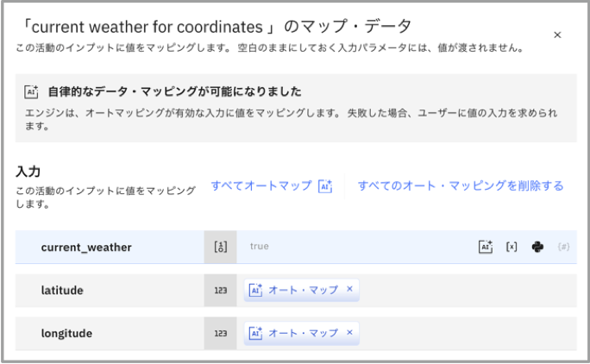Click the AI icon beside すべてオートマップ
This screenshot has width=590, height=364.
pyautogui.click(x=325, y=185)
